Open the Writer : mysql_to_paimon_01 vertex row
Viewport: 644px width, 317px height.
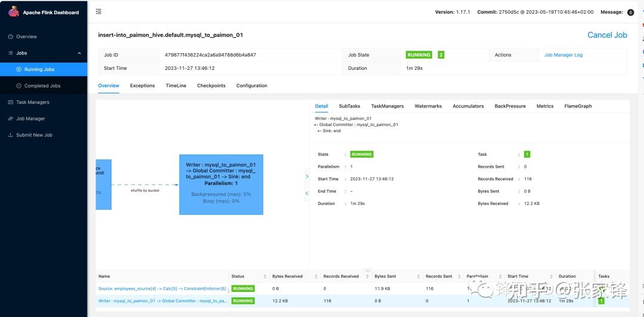pos(163,301)
